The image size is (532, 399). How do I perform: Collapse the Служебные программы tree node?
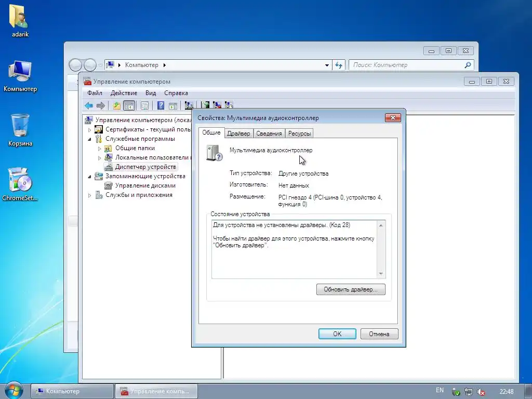pos(89,139)
